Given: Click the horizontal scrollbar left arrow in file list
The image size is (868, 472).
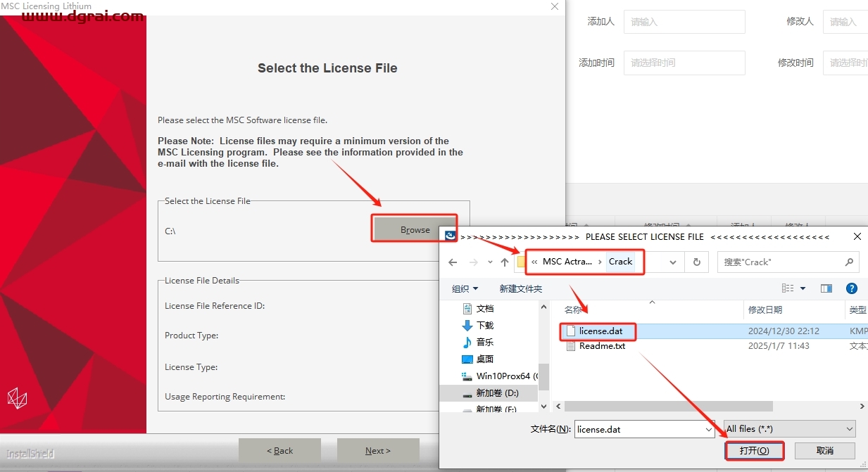Looking at the screenshot, I should (x=558, y=407).
